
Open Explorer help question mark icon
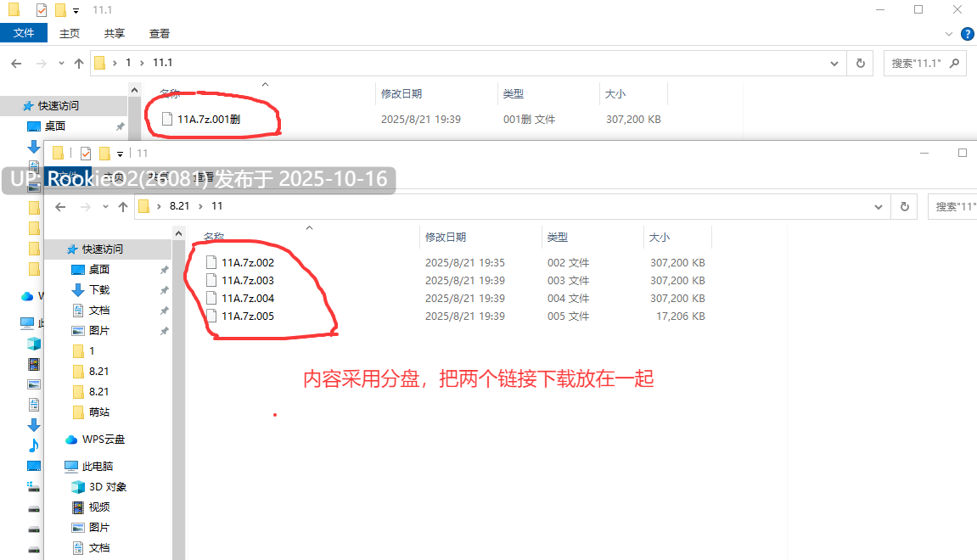coord(967,34)
